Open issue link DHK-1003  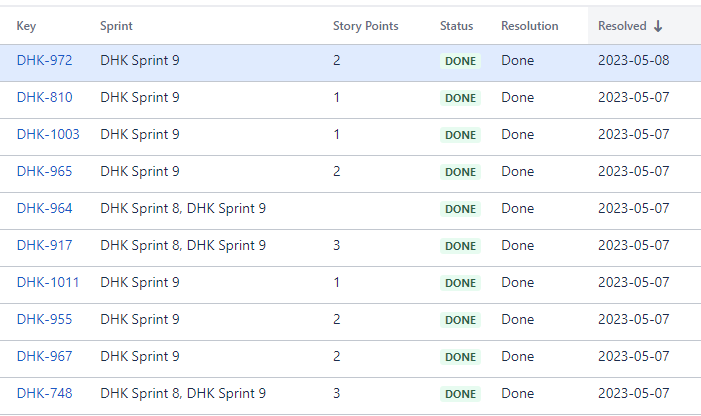point(48,134)
